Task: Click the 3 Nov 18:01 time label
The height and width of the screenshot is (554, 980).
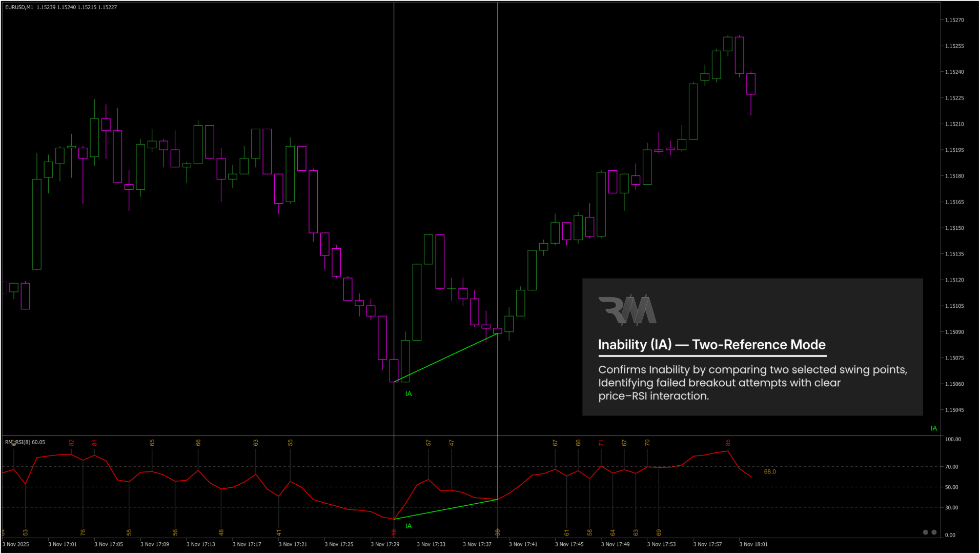Action: click(753, 544)
